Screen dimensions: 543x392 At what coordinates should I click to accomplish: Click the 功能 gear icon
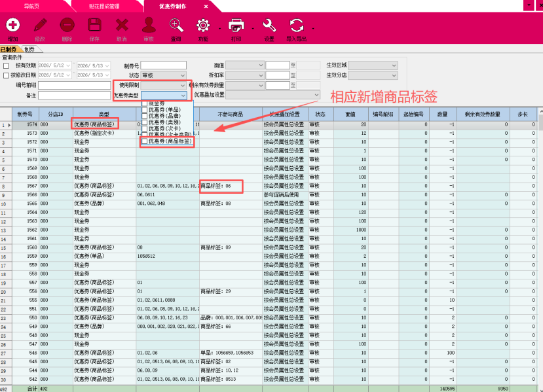click(x=203, y=26)
